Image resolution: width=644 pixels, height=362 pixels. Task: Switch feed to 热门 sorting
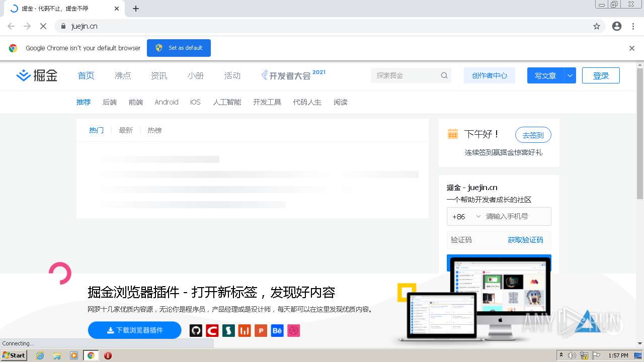(x=97, y=130)
